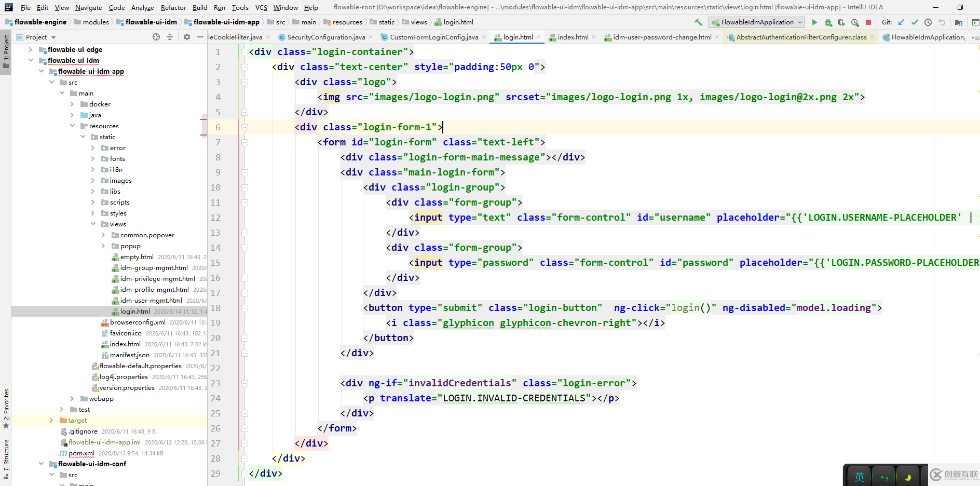Click the Run Anything icon in the toolbar

pos(975,22)
